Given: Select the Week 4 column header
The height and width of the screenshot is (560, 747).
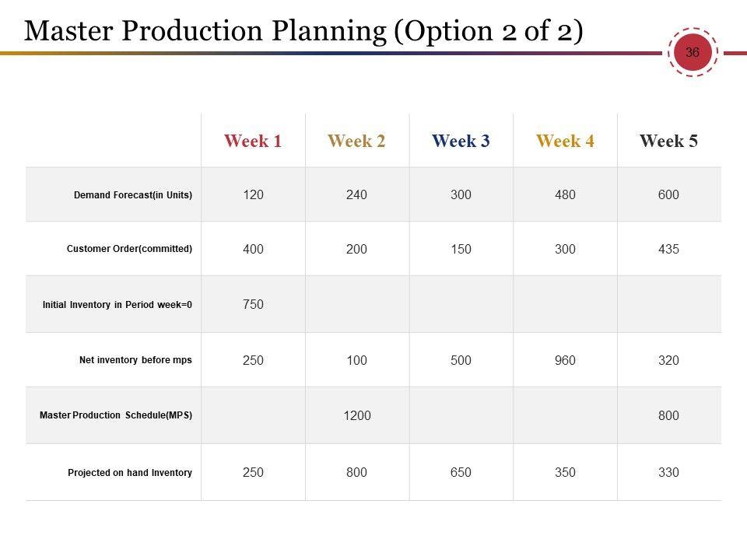Looking at the screenshot, I should pyautogui.click(x=565, y=141).
